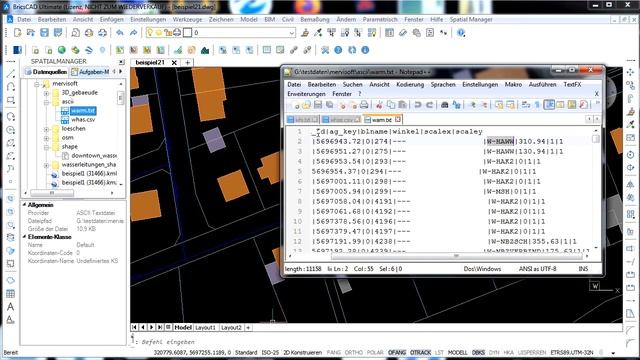
Task: Toggle DYN in the status bar
Action: click(x=494, y=353)
